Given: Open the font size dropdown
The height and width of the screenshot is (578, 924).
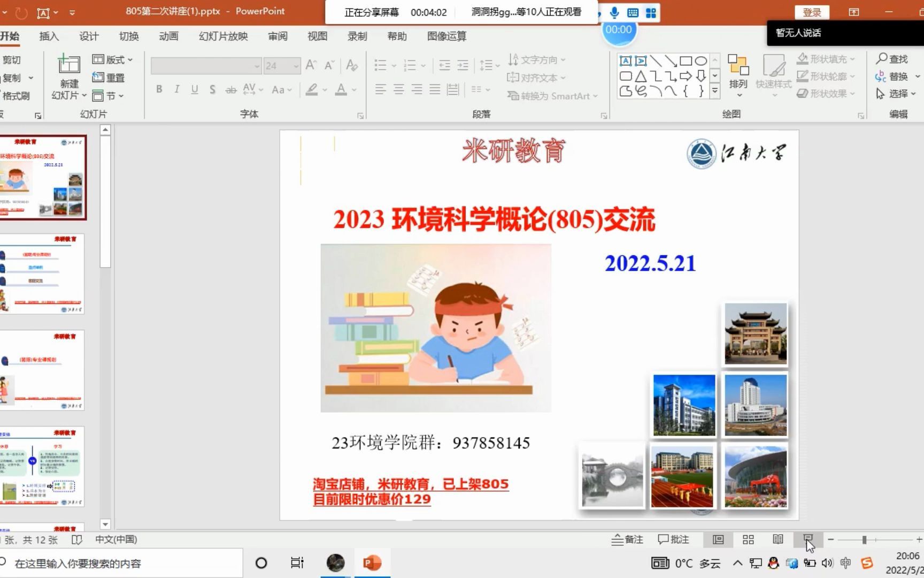Looking at the screenshot, I should click(x=296, y=66).
